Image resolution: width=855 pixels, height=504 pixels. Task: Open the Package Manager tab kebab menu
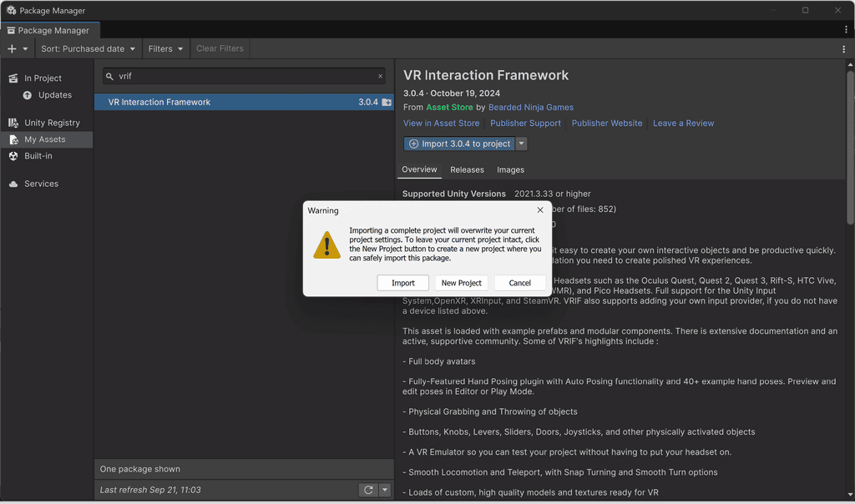tap(846, 30)
